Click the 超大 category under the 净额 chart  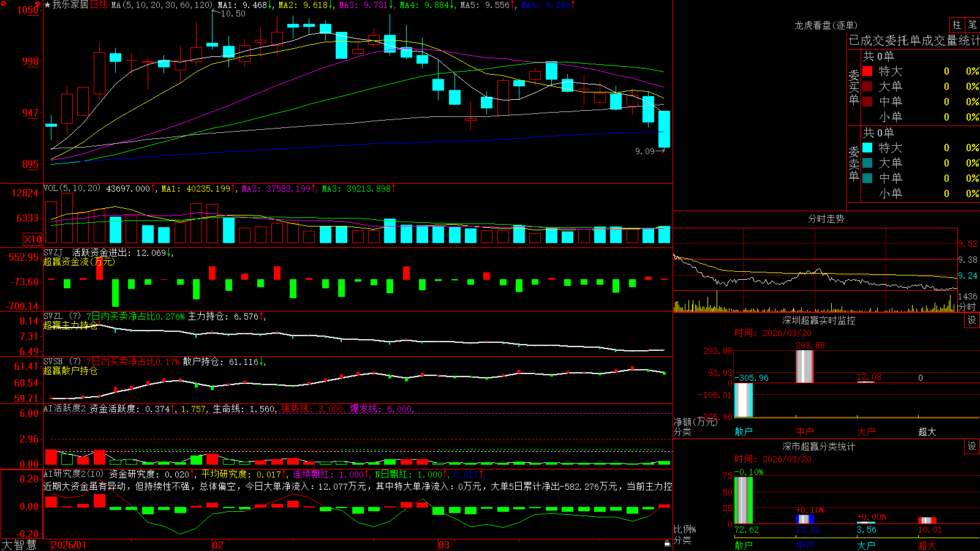pos(927,432)
